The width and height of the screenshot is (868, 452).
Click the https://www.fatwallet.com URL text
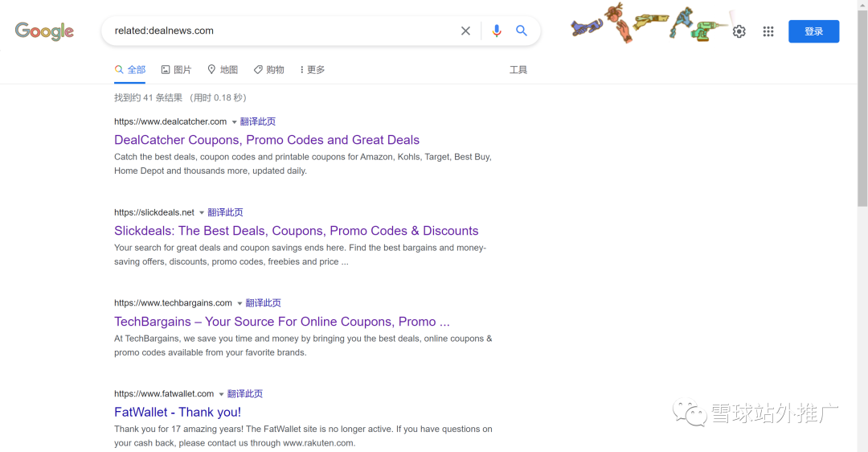(164, 394)
